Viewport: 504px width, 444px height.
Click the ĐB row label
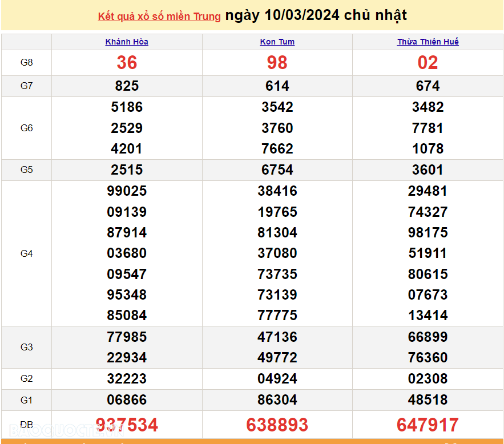point(27,425)
